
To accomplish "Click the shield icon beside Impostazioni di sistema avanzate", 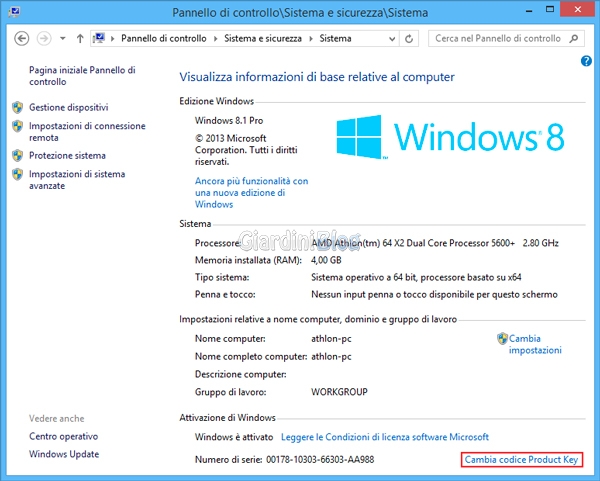I will (17, 174).
